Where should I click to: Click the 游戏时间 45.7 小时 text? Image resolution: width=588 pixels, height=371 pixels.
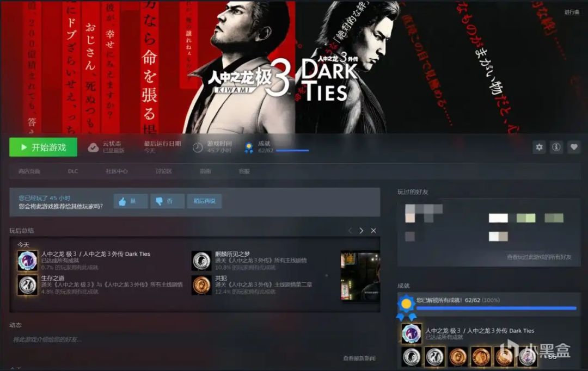click(219, 147)
